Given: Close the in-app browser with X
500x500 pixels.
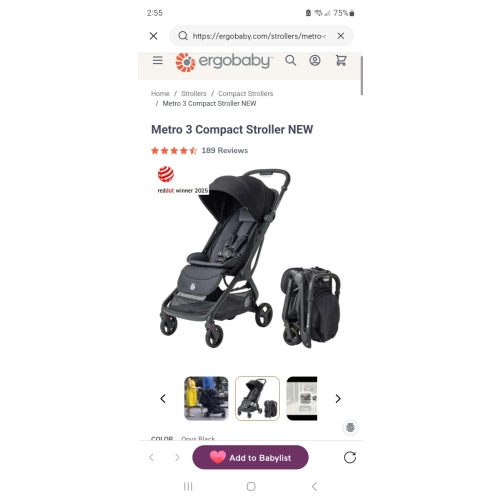Looking at the screenshot, I should click(x=154, y=36).
